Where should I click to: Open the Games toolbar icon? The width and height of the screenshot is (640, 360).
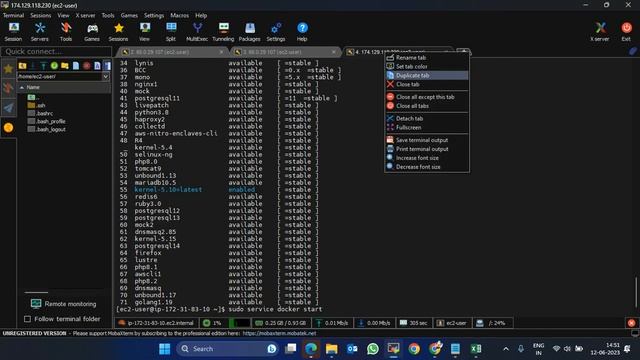(x=92, y=32)
